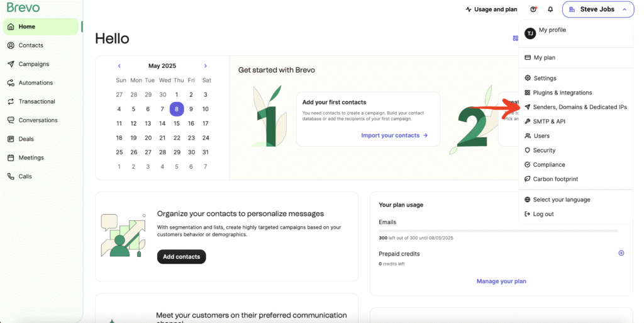This screenshot has width=644, height=323.
Task: Click the Add your first contacts card title
Action: point(335,103)
